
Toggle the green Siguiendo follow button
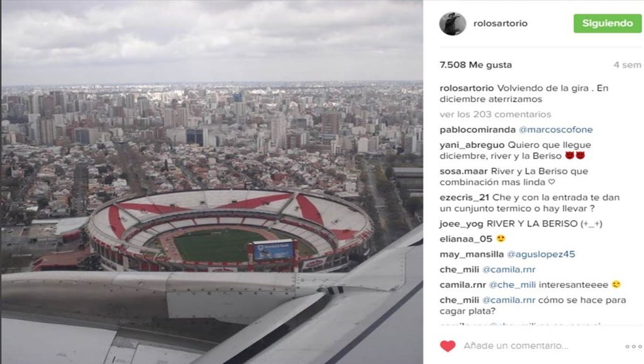coord(607,23)
